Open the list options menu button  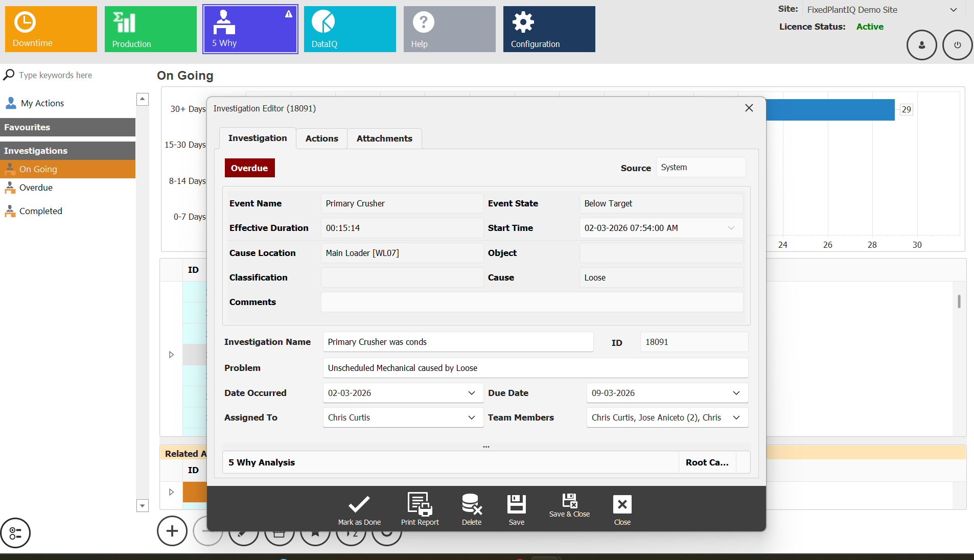(15, 533)
